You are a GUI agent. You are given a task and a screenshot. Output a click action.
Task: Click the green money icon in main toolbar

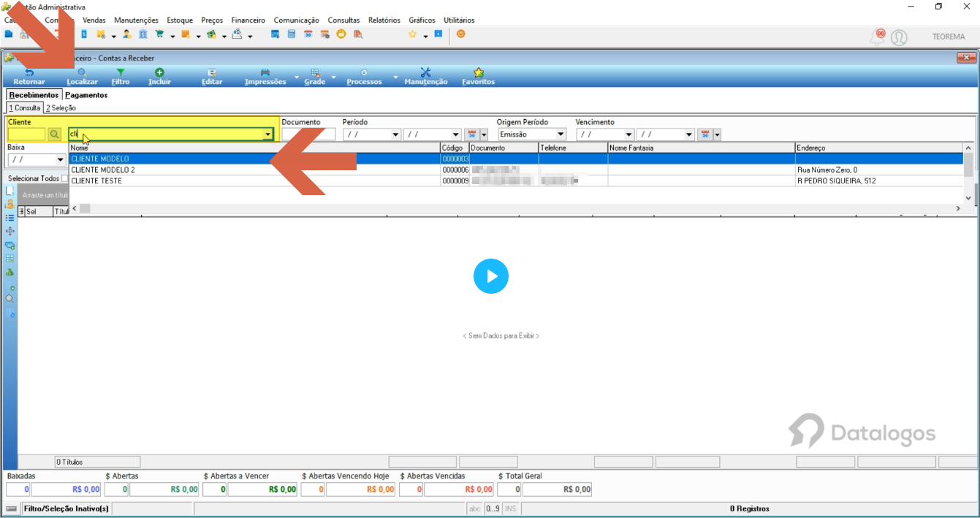(x=211, y=34)
